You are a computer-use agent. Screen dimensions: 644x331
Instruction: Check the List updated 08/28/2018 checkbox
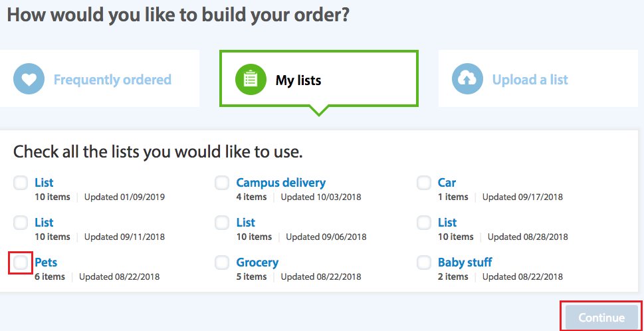point(424,223)
